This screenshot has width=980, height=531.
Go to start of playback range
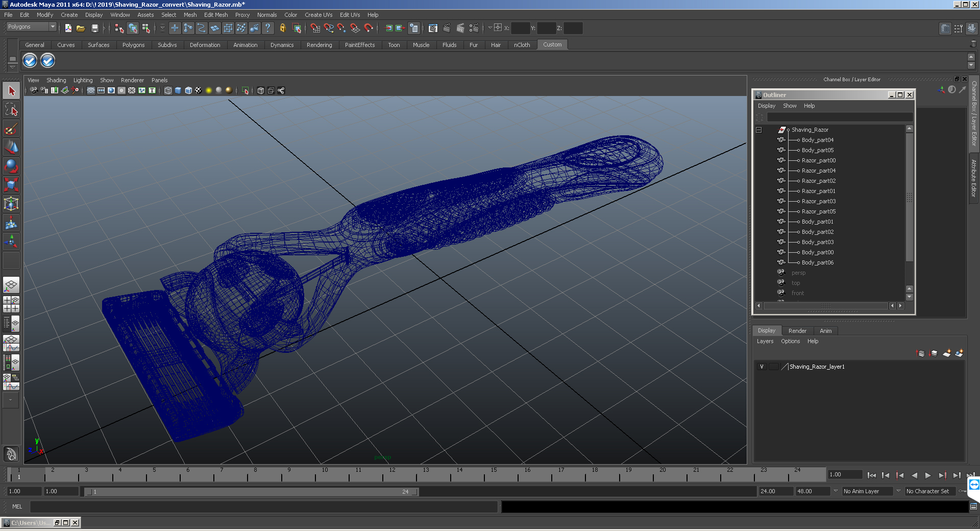(871, 475)
